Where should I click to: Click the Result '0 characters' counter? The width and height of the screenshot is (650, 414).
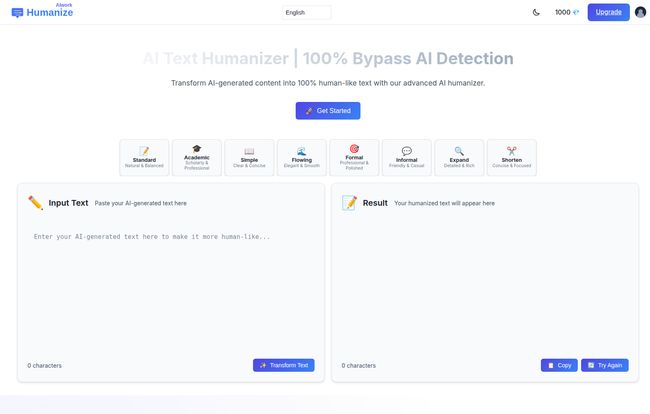coord(359,366)
